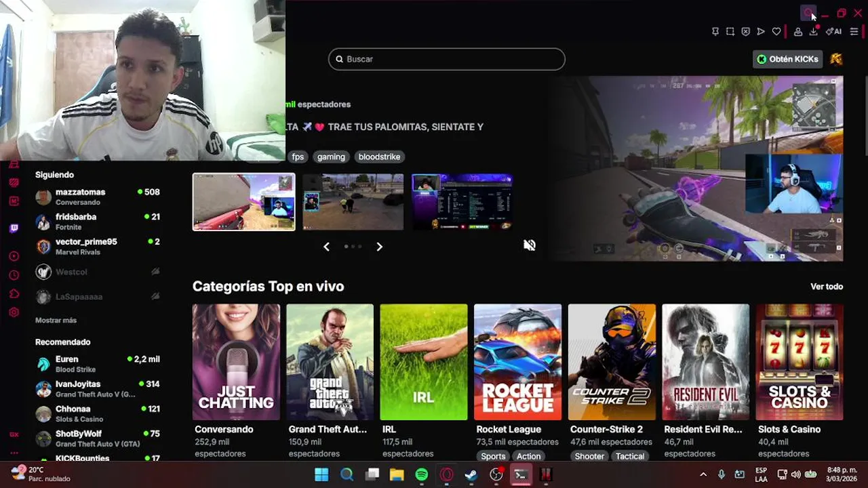Image resolution: width=868 pixels, height=488 pixels.
Task: Go to previous featured stream arrow
Action: 326,247
